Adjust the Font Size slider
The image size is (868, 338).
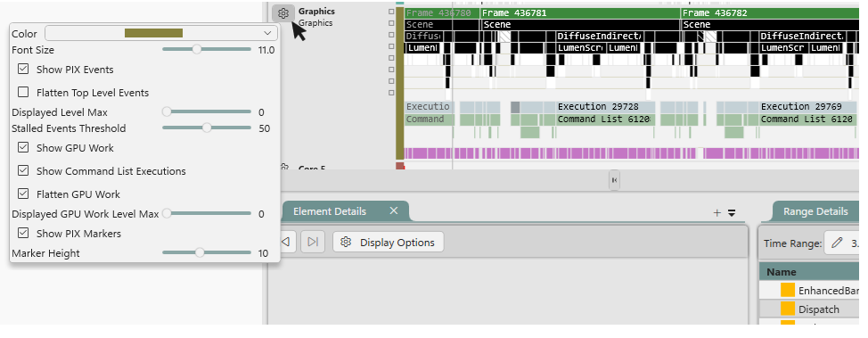click(x=206, y=49)
